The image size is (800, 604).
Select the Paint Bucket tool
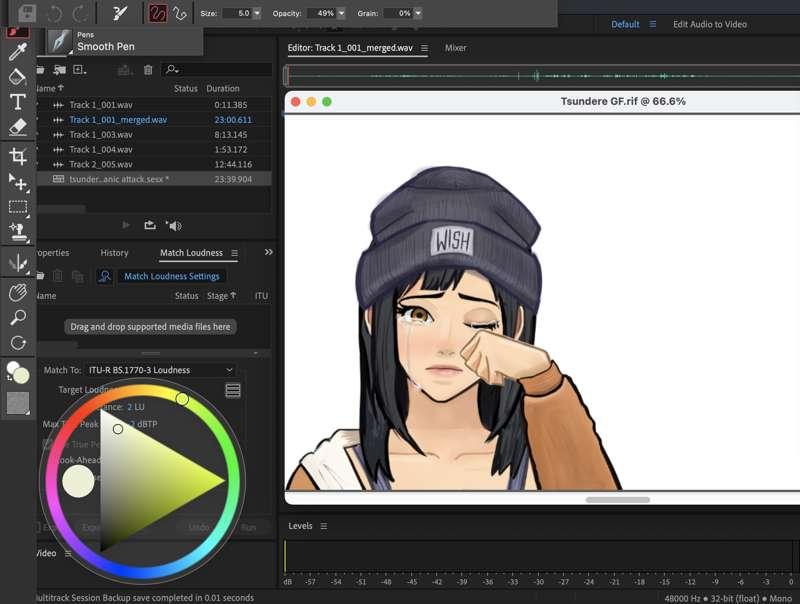pyautogui.click(x=17, y=77)
